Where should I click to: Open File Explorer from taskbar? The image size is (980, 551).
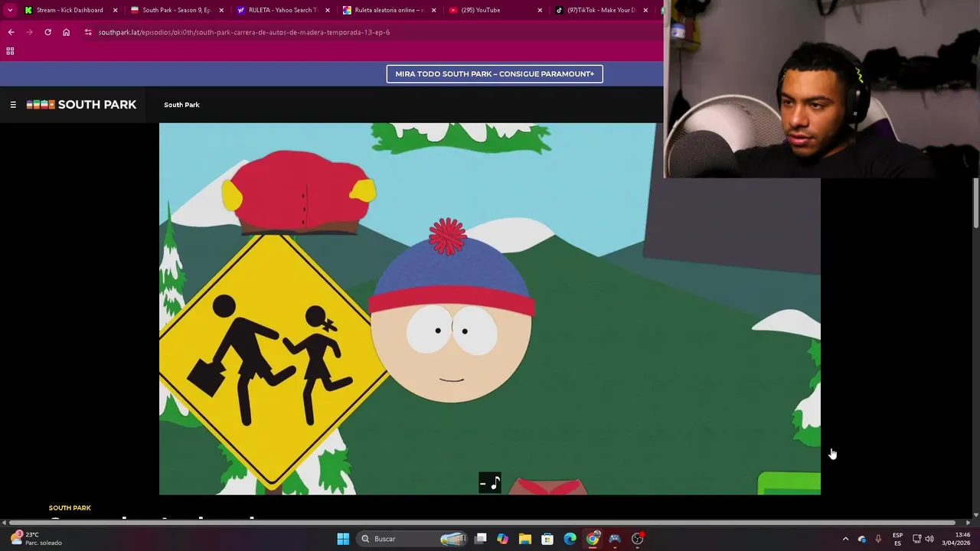[x=525, y=539]
